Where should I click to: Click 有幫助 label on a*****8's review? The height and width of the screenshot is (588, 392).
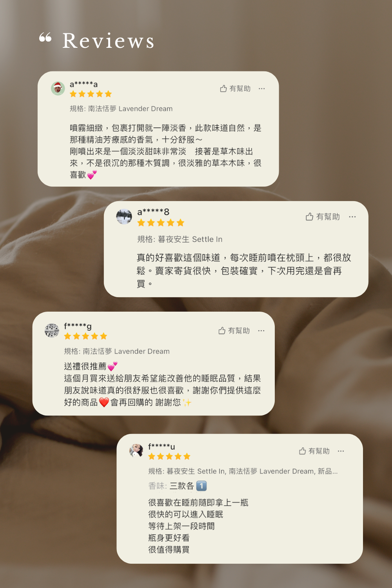(x=328, y=217)
